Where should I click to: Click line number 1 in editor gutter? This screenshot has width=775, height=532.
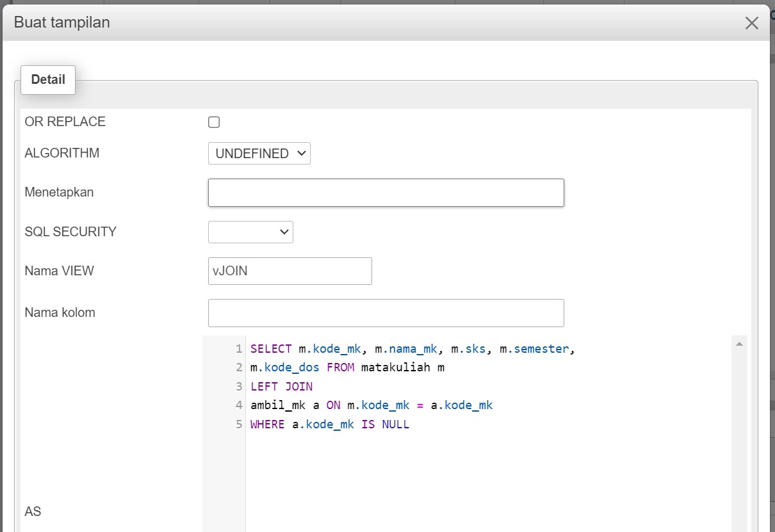tap(239, 349)
